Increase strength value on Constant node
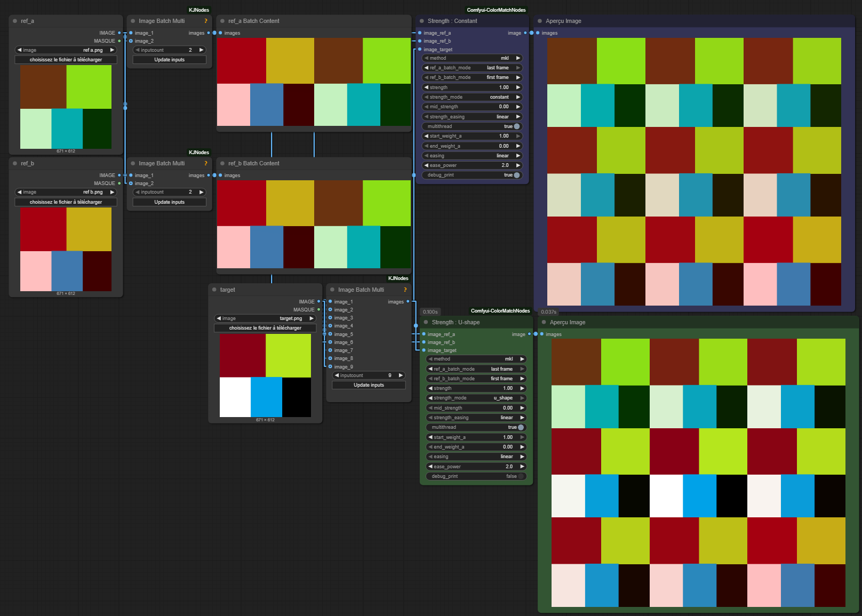 518,87
